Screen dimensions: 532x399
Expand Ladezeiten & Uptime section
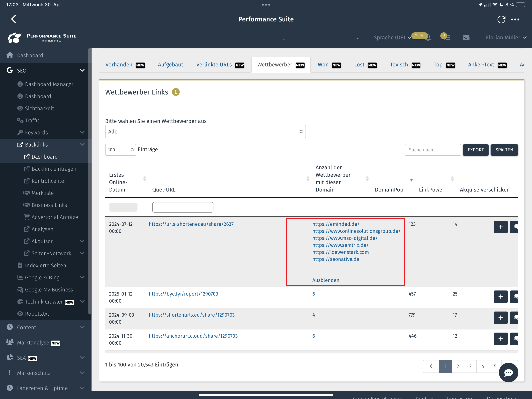[82, 388]
